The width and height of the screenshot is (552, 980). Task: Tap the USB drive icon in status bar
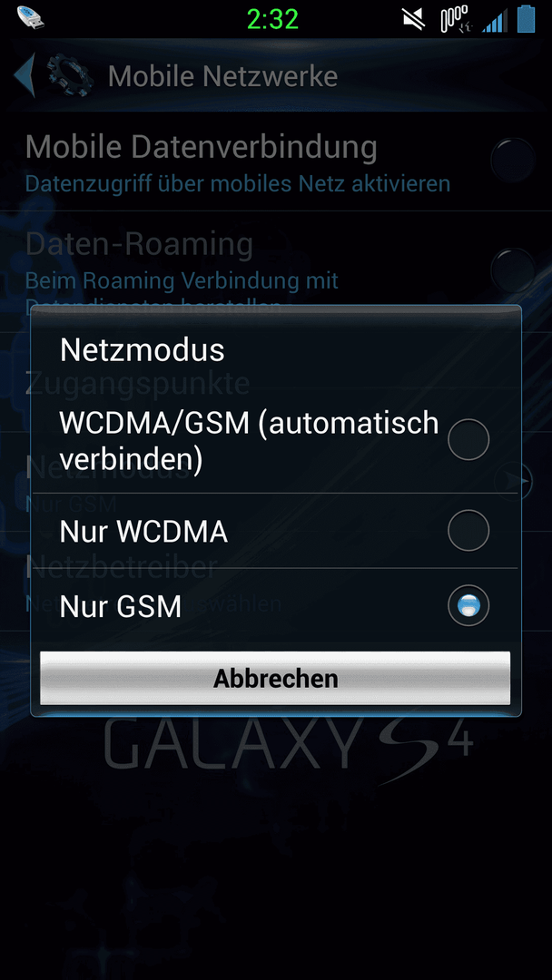31,17
